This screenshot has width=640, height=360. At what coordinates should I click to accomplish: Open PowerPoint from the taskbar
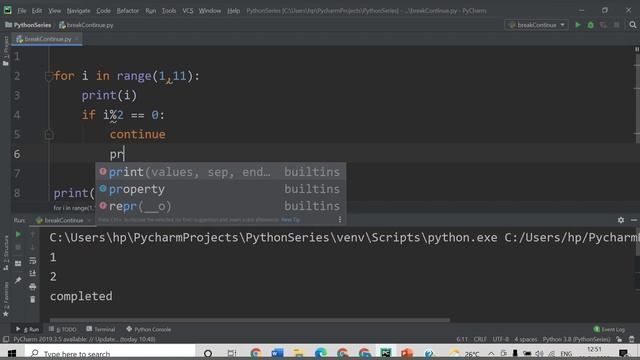click(x=407, y=353)
